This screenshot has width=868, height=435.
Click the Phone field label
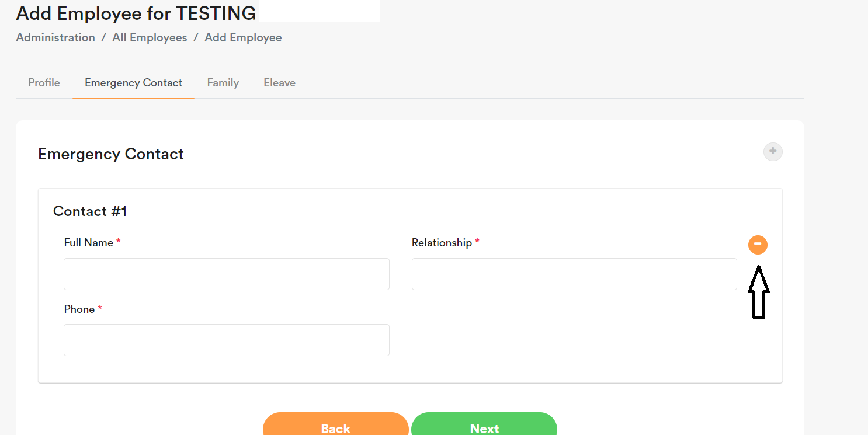[79, 309]
